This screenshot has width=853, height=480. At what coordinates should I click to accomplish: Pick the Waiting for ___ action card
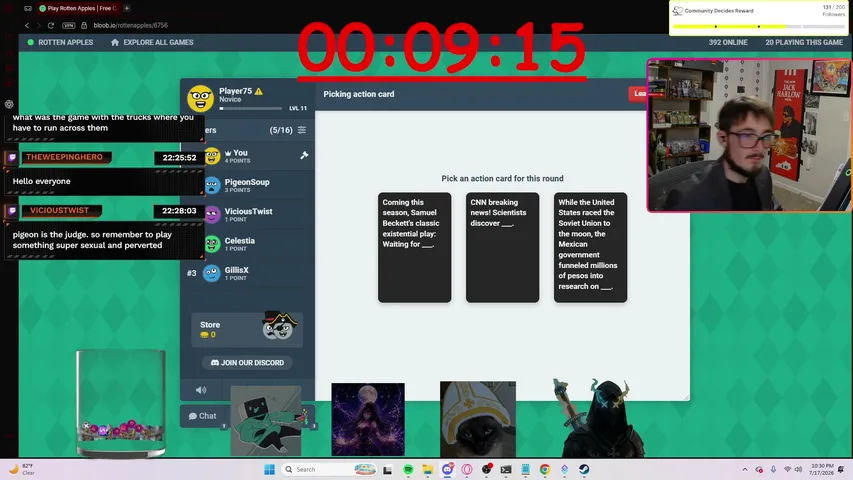pos(415,248)
